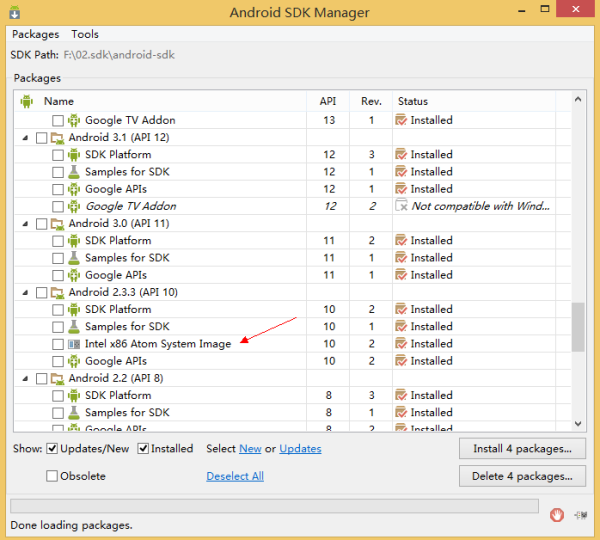This screenshot has height=540, width=600.
Task: Click Samples for SDK flask icon, API 12
Action: (74, 172)
